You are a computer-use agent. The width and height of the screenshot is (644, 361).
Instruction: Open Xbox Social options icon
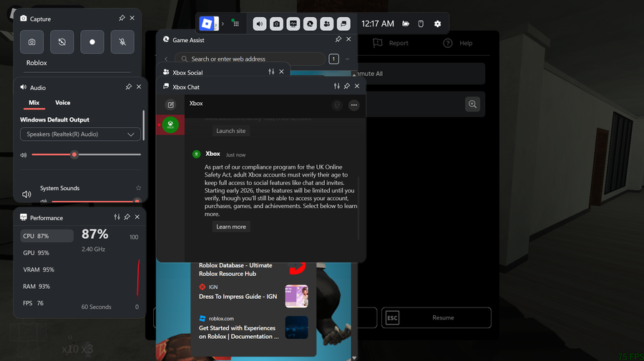coord(271,71)
